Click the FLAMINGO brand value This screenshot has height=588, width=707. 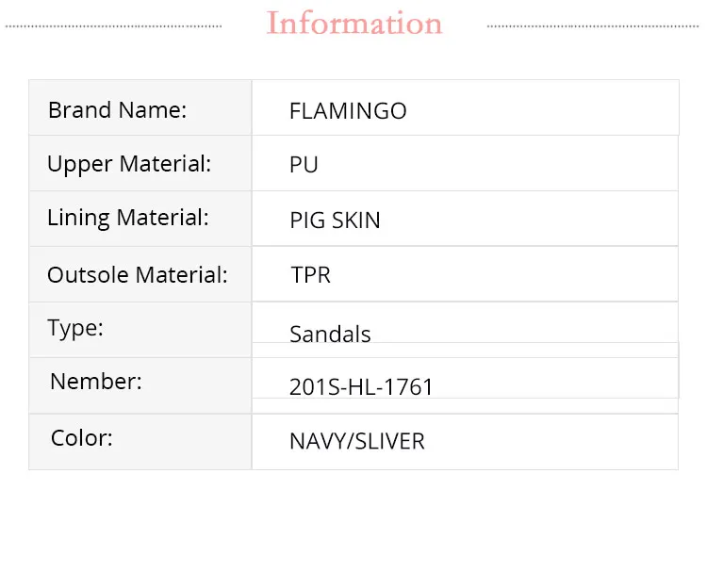pos(348,111)
